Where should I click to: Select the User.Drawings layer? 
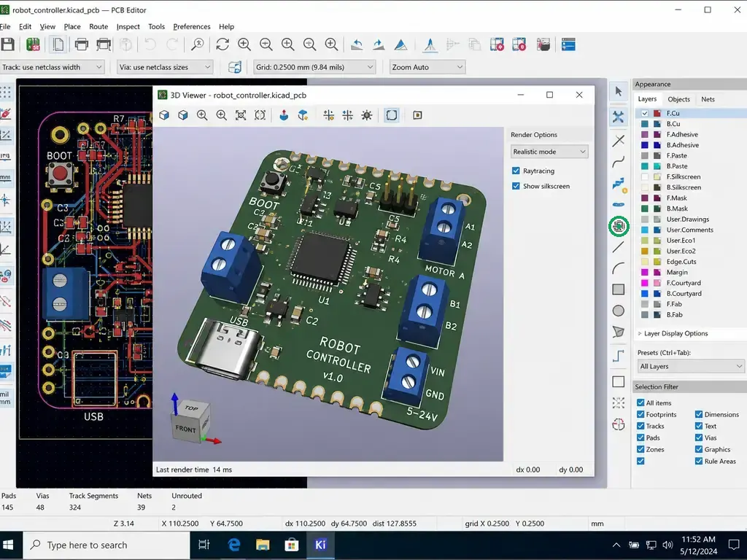click(691, 219)
